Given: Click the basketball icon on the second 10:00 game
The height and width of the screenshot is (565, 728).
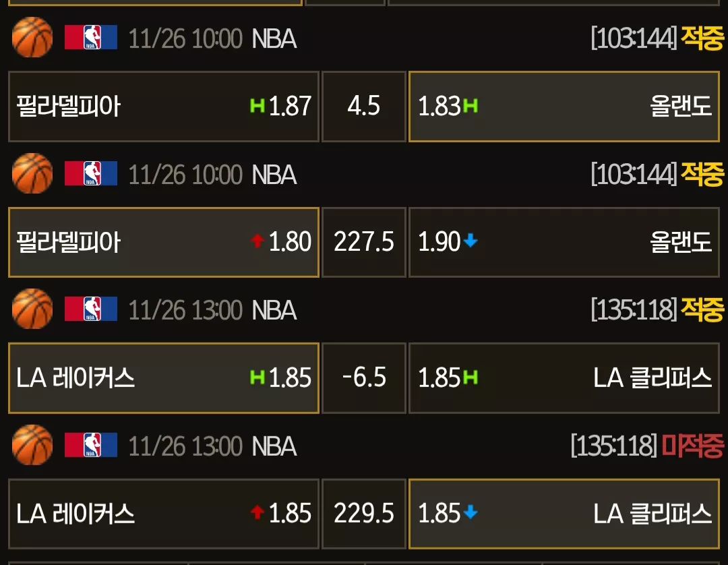Looking at the screenshot, I should click(x=32, y=173).
